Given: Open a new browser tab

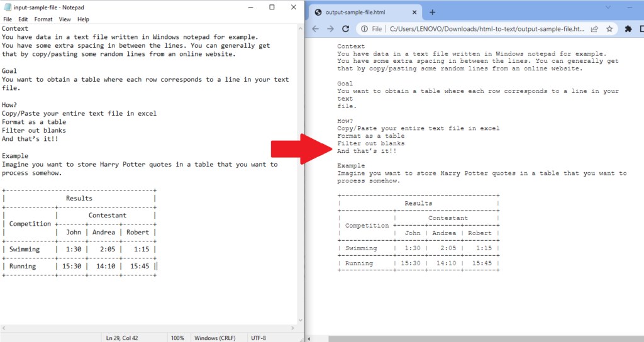Looking at the screenshot, I should (432, 12).
